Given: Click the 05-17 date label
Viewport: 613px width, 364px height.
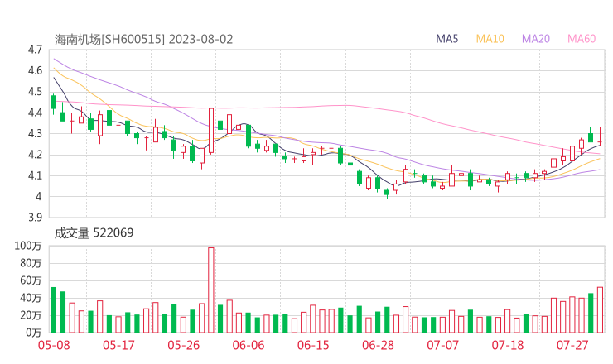Looking at the screenshot, I should pyautogui.click(x=118, y=345).
